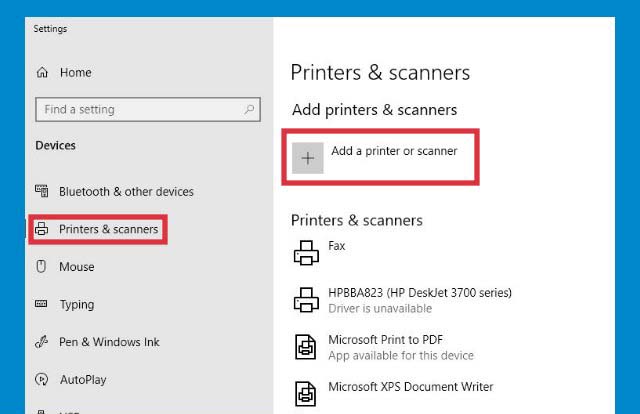Viewport: 640px width, 414px height.
Task: Open the Mouse settings page
Action: pos(77,267)
